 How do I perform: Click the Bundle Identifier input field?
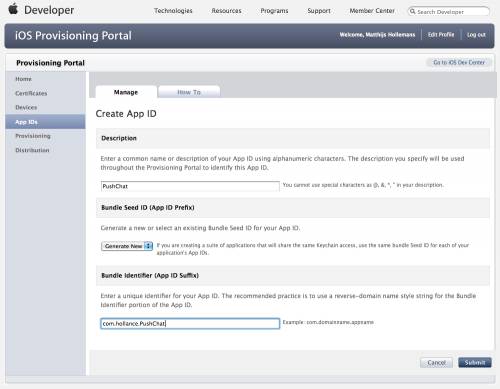point(190,323)
